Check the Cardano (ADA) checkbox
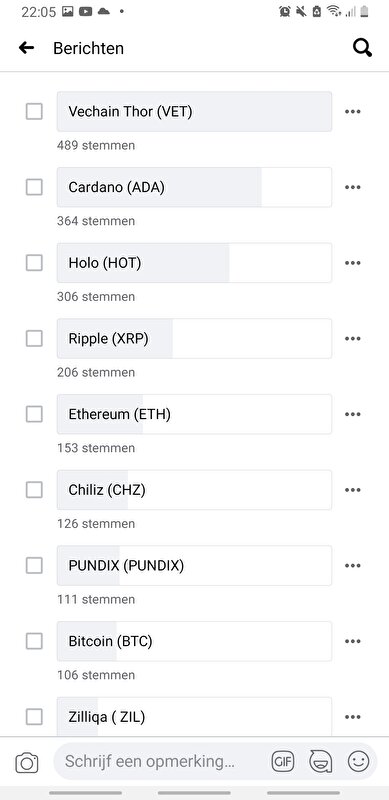The height and width of the screenshot is (800, 389). coord(34,187)
